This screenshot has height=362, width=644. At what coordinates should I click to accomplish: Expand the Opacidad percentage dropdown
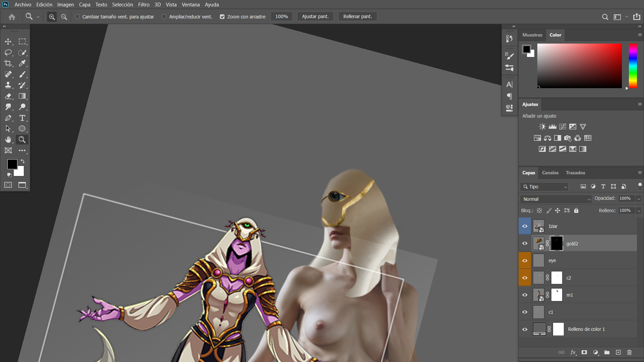click(639, 199)
